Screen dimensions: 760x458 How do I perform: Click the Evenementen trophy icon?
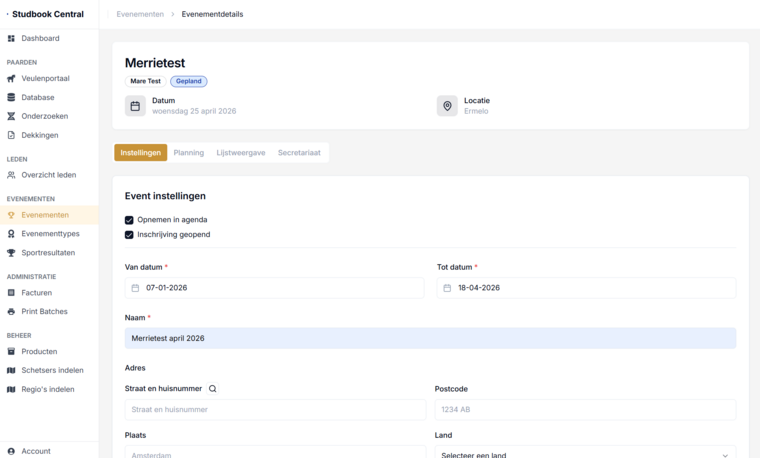point(11,215)
